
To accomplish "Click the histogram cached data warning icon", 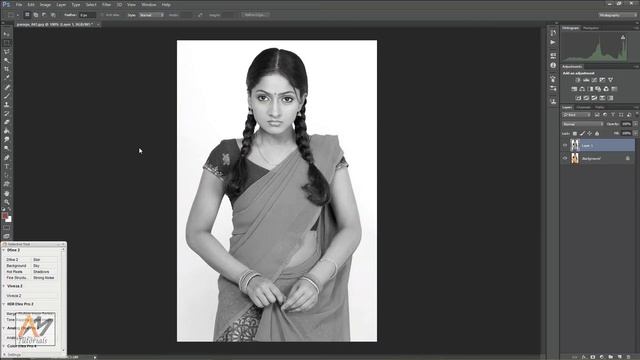I will click(x=623, y=37).
